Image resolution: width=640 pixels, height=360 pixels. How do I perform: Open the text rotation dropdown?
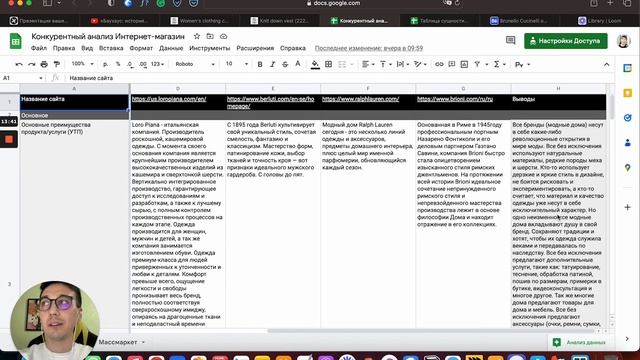click(420, 64)
